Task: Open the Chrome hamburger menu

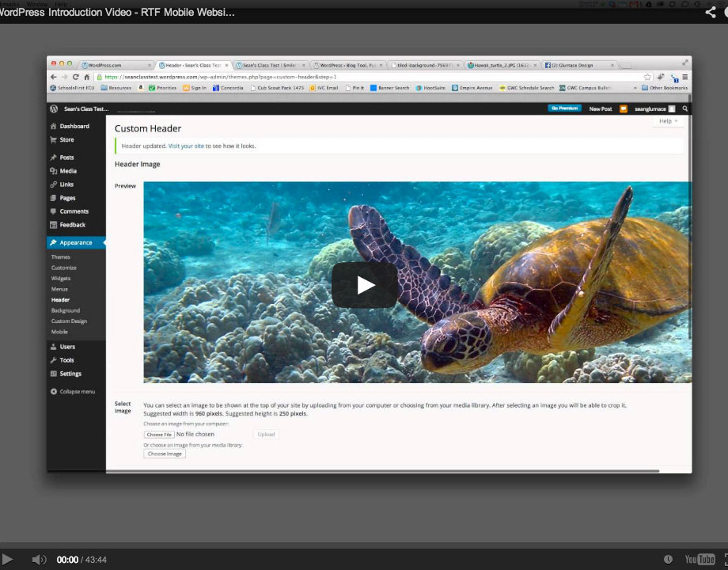Action: (684, 77)
